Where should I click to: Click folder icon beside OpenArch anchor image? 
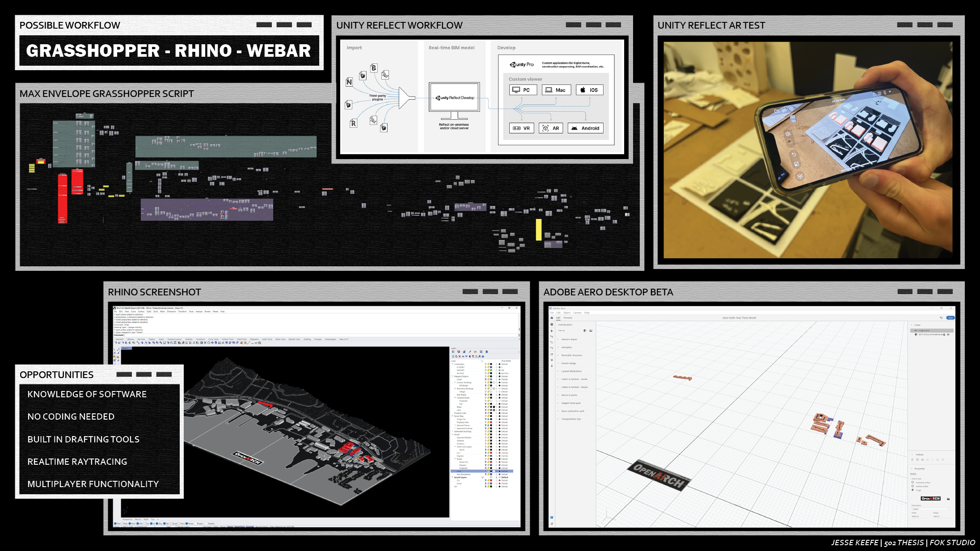click(x=948, y=499)
